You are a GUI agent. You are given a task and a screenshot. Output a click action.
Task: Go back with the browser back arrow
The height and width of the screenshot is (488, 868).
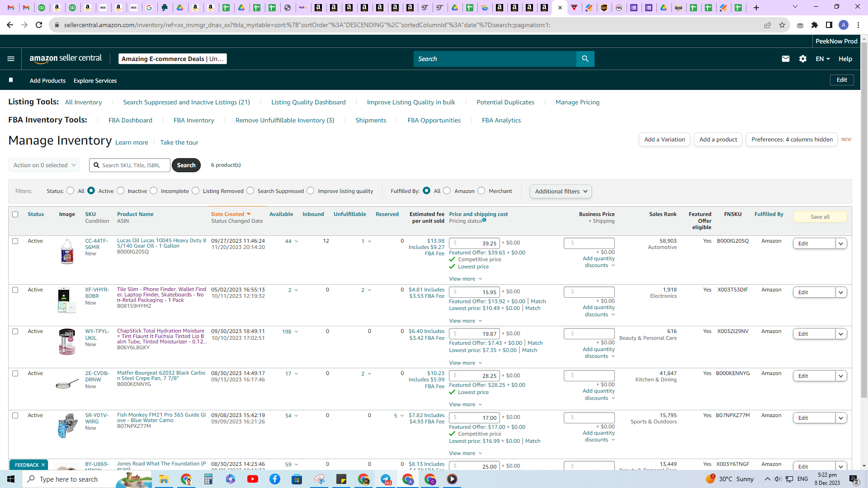(x=10, y=25)
